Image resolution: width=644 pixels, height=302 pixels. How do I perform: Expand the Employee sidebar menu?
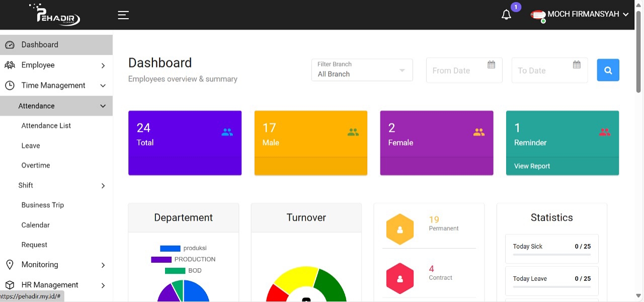point(56,65)
